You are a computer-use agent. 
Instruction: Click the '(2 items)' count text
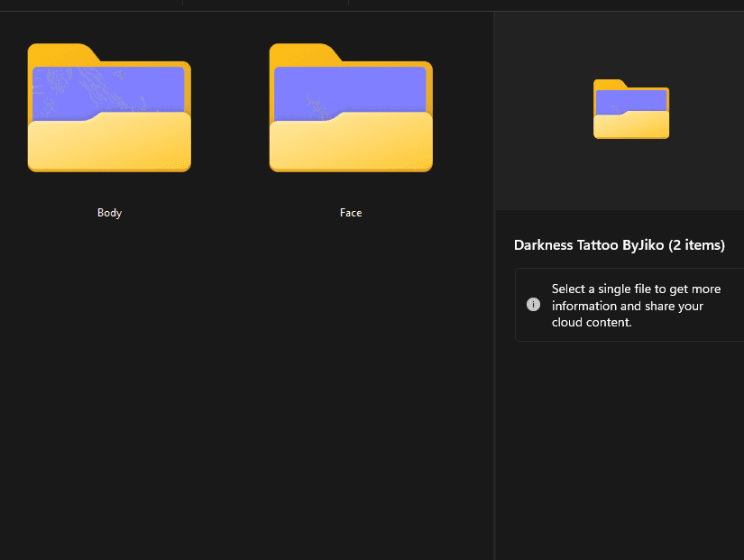[x=696, y=245]
